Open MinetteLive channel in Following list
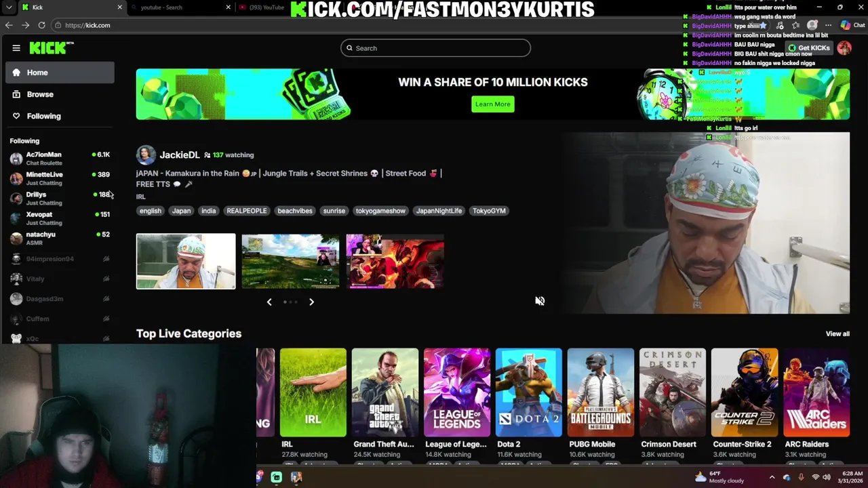The height and width of the screenshot is (488, 868). (60, 178)
